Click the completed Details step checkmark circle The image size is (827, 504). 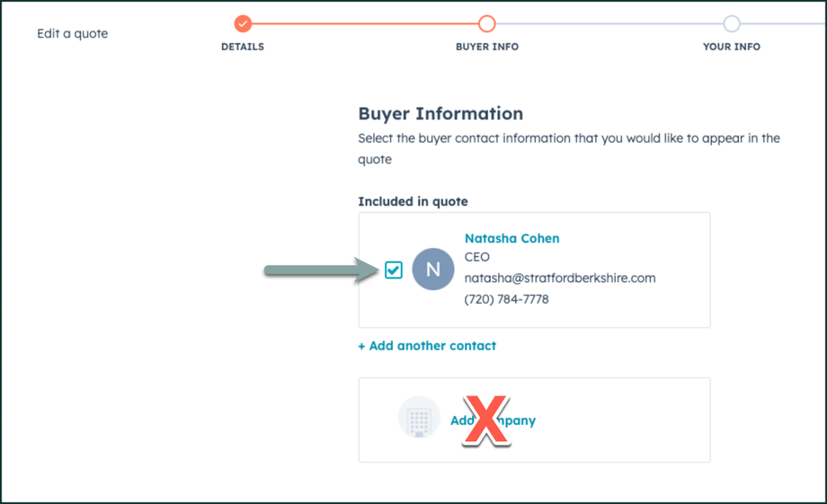tap(243, 23)
